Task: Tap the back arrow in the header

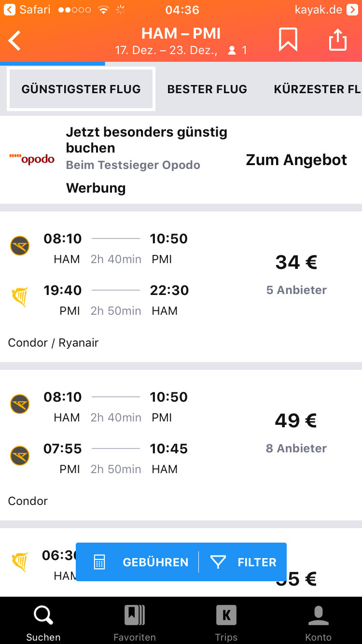Action: click(15, 41)
